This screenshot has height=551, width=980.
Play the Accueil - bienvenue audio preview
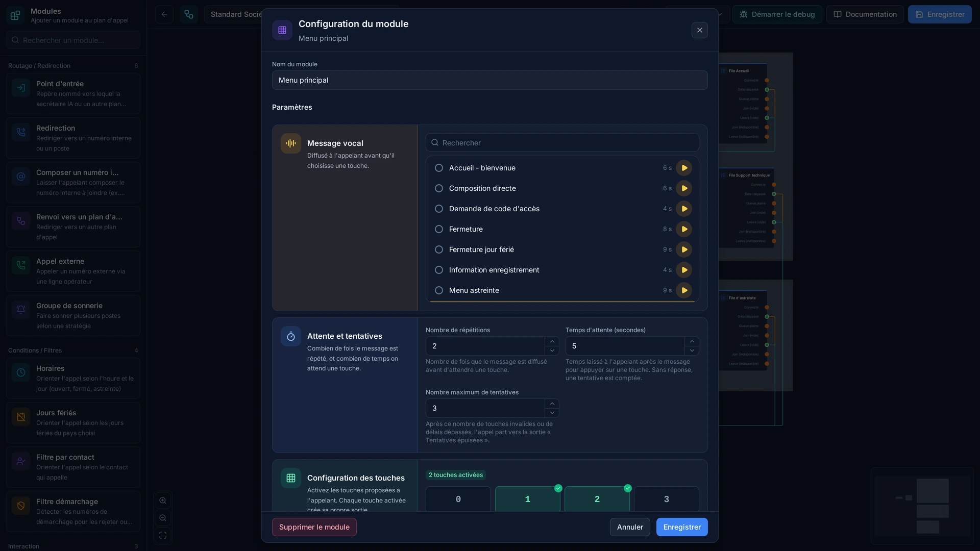pos(684,168)
